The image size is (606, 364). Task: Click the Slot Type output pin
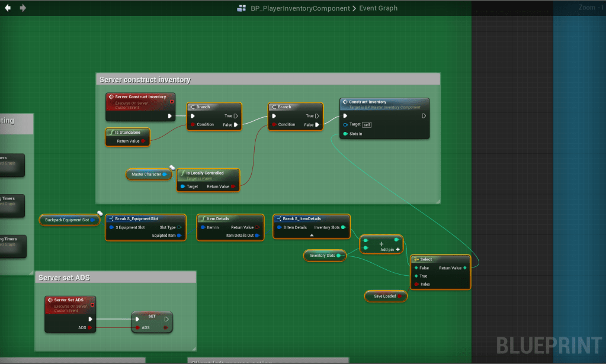click(179, 227)
